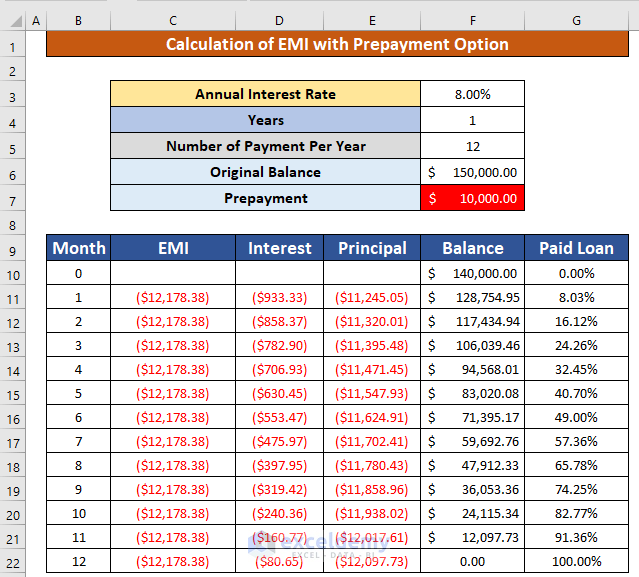Select the 100.00% paid loan cell
The image size is (639, 577).
(x=576, y=561)
